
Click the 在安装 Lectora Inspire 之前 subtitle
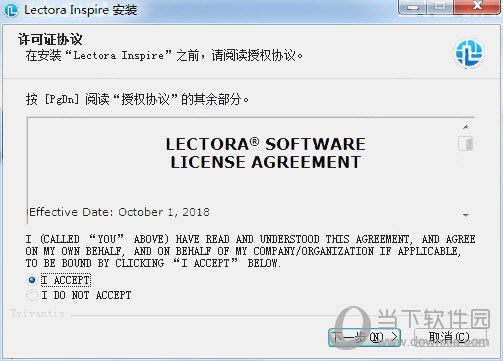[x=164, y=55]
